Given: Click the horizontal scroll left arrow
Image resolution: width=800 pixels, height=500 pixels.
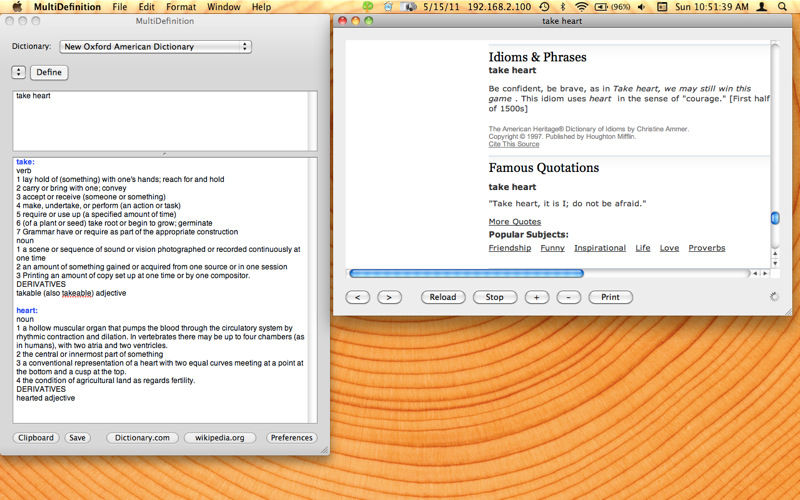Looking at the screenshot, I should pyautogui.click(x=755, y=273).
